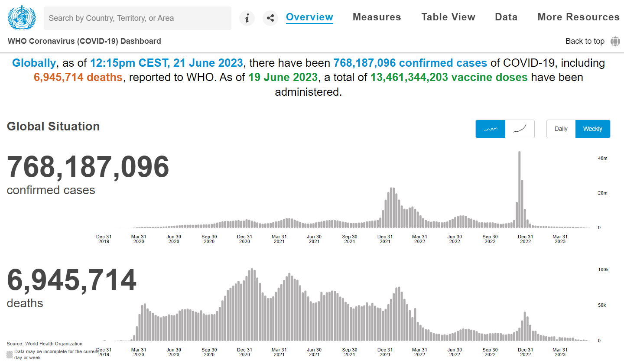The width and height of the screenshot is (624, 364).
Task: Open the information icon button
Action: 247,18
